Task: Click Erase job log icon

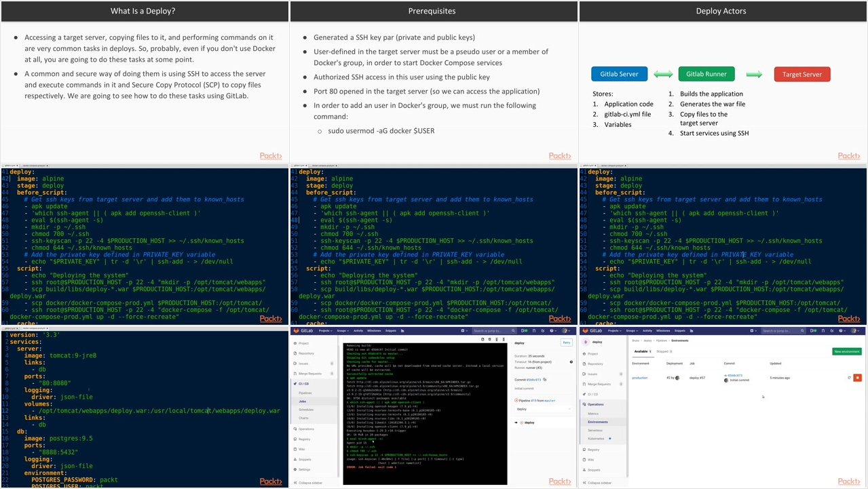Action: [490, 339]
